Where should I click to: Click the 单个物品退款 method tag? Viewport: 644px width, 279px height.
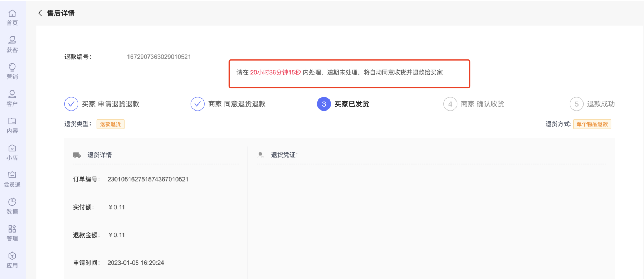coord(592,124)
